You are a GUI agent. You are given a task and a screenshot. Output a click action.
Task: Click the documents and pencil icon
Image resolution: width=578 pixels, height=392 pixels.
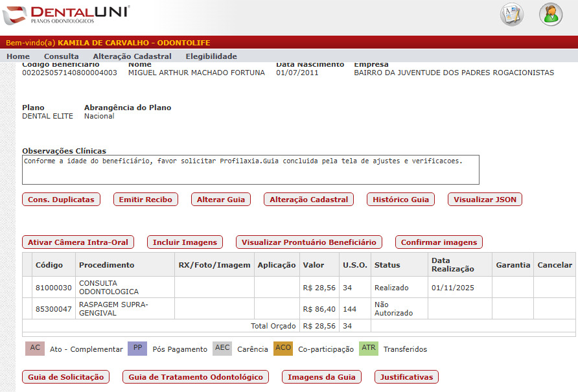(x=511, y=15)
